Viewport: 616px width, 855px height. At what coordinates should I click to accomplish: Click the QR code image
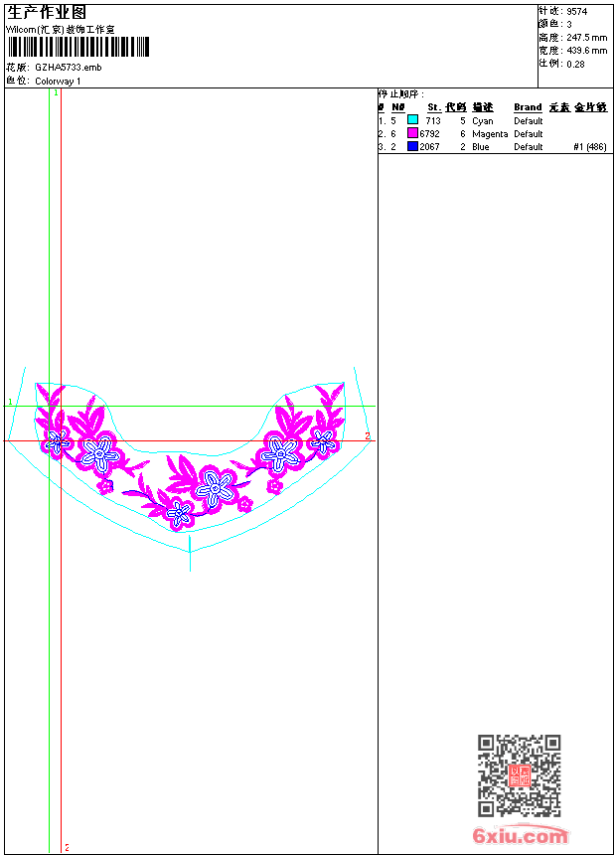click(520, 775)
